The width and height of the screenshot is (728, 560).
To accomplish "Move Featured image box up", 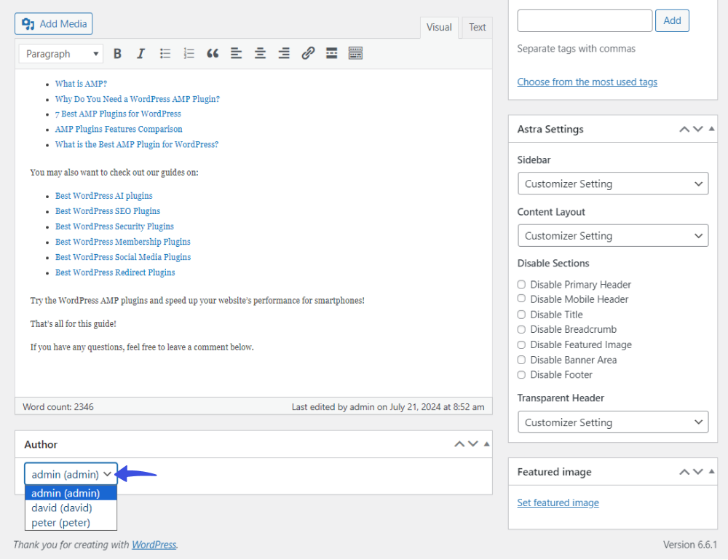I will coord(684,472).
